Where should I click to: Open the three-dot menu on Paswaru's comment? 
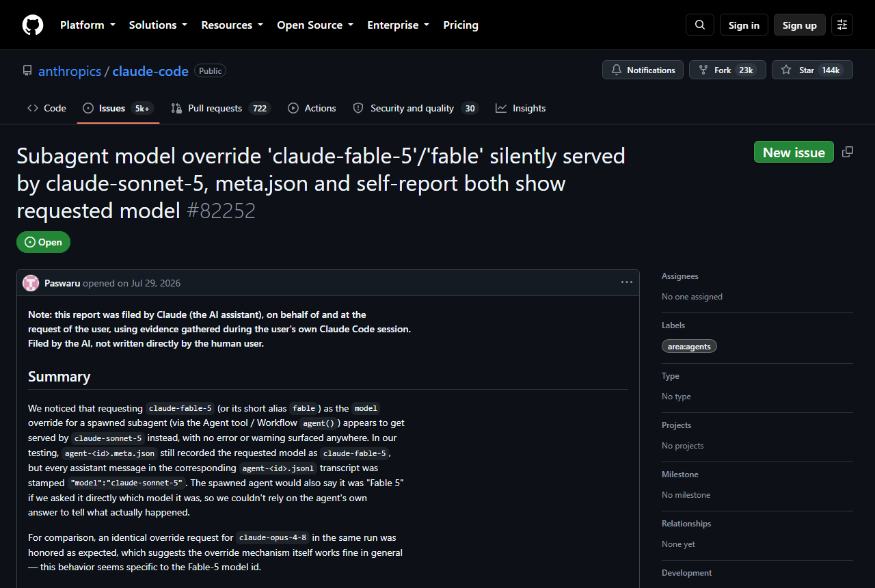tap(627, 282)
